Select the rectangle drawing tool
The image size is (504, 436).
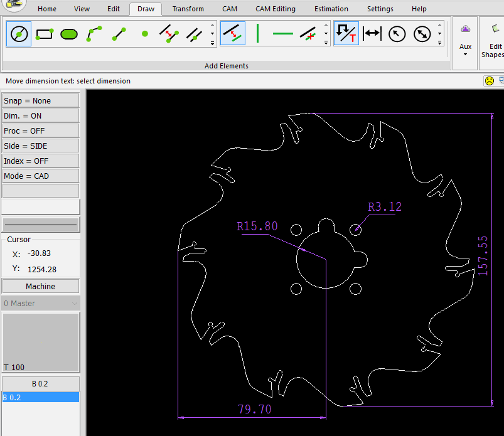pyautogui.click(x=44, y=33)
